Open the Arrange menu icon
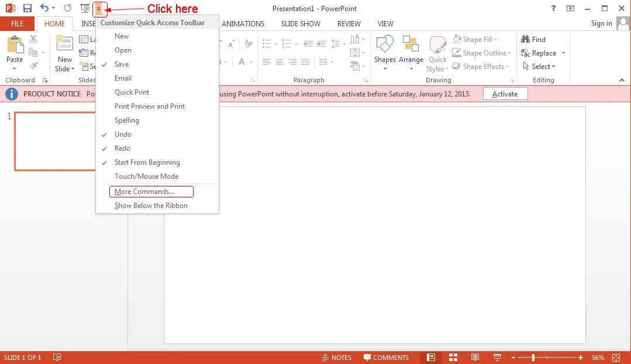This screenshot has height=364, width=631. pyautogui.click(x=411, y=52)
